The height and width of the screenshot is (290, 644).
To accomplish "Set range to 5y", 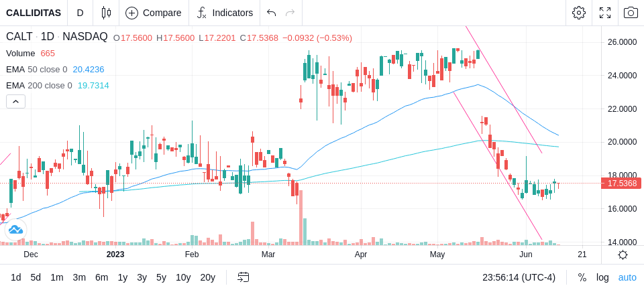I will pos(161,277).
